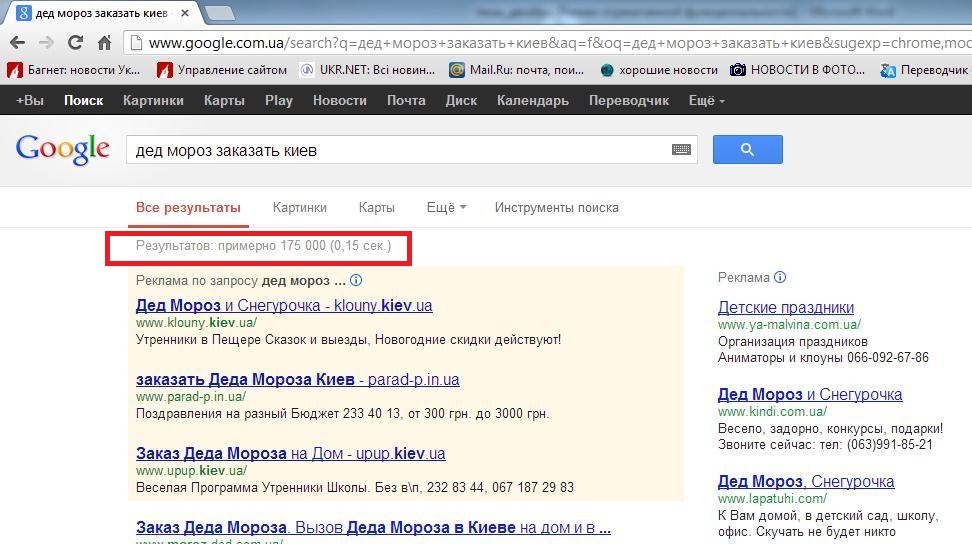Reload the current page
Viewport: 972px width, 544px height.
(75, 43)
